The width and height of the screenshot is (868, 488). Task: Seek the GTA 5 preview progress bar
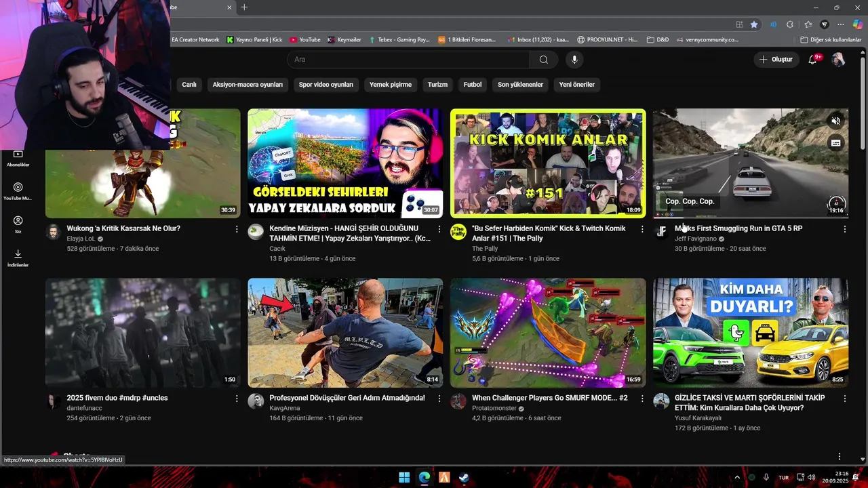tap(751, 218)
